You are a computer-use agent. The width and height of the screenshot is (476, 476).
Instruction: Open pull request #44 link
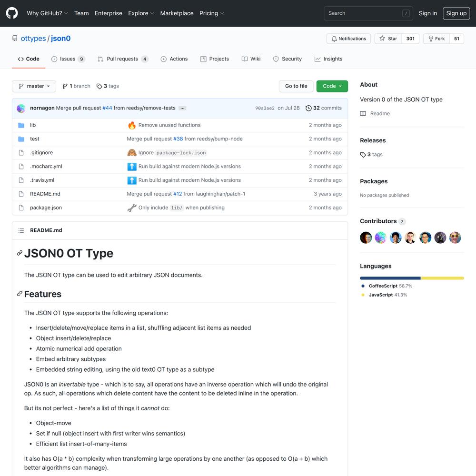(107, 108)
